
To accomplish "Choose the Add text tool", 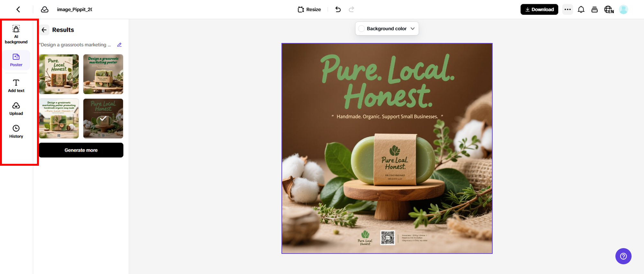I will coord(16,86).
